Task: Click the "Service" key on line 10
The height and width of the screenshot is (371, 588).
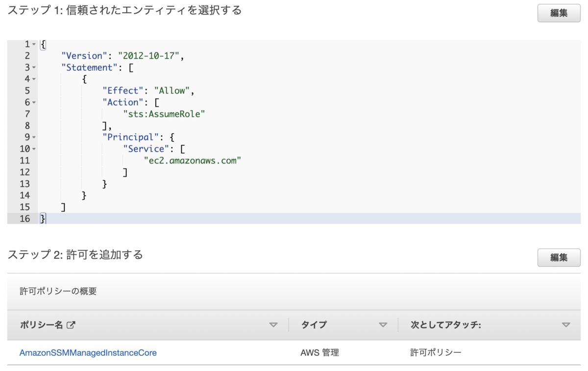Action: 146,149
